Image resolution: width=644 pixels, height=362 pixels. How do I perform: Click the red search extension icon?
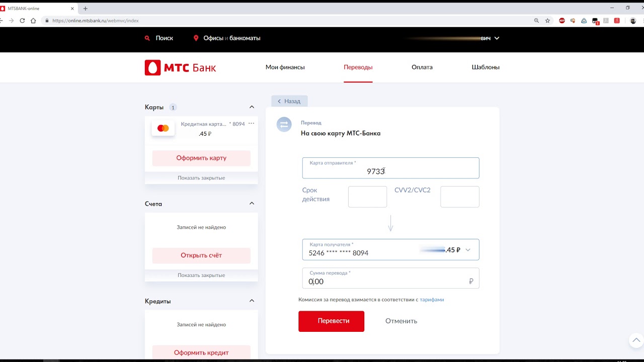pyautogui.click(x=617, y=21)
